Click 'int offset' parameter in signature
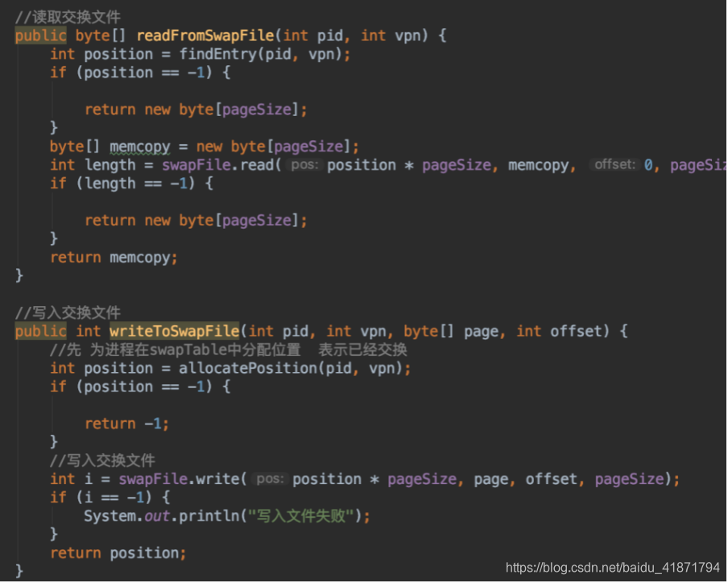The width and height of the screenshot is (728, 583). click(559, 332)
